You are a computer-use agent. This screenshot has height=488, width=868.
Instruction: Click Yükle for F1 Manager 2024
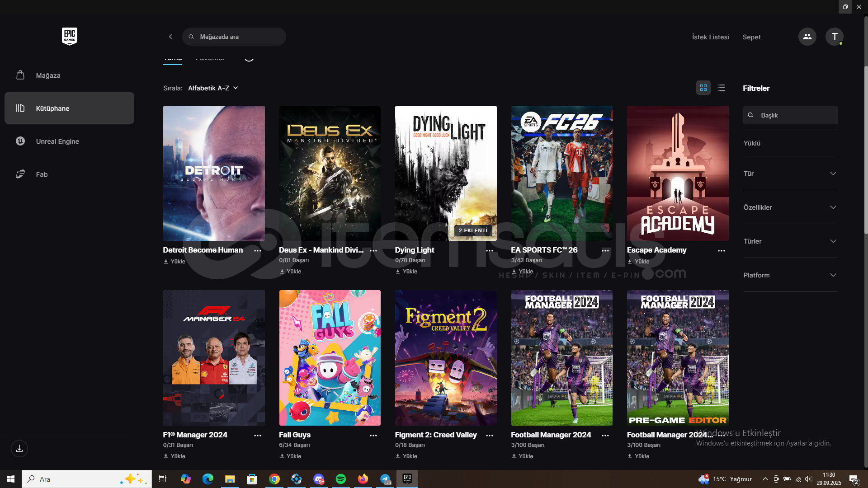tap(175, 456)
